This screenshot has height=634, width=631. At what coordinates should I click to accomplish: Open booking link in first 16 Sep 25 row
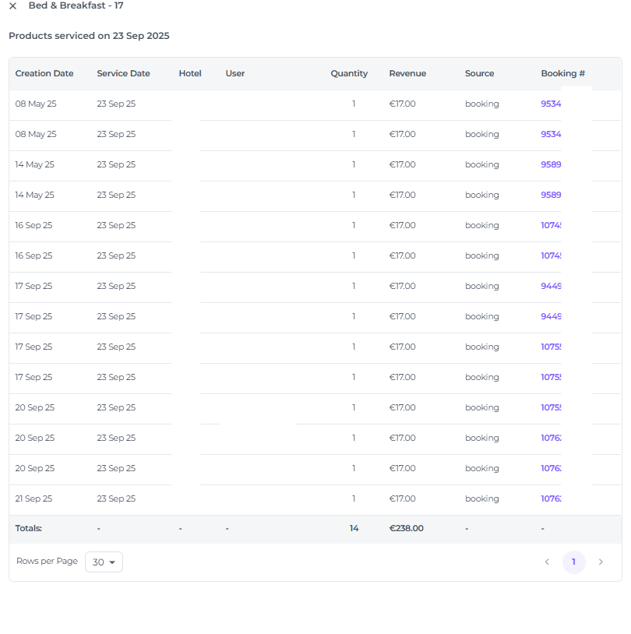tap(551, 226)
